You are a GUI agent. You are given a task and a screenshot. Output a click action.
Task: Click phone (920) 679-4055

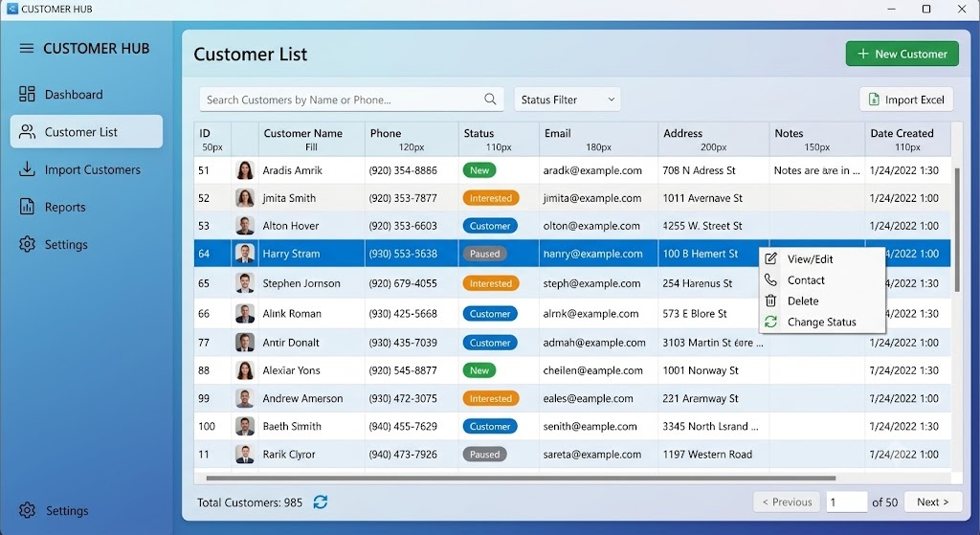pyautogui.click(x=403, y=283)
